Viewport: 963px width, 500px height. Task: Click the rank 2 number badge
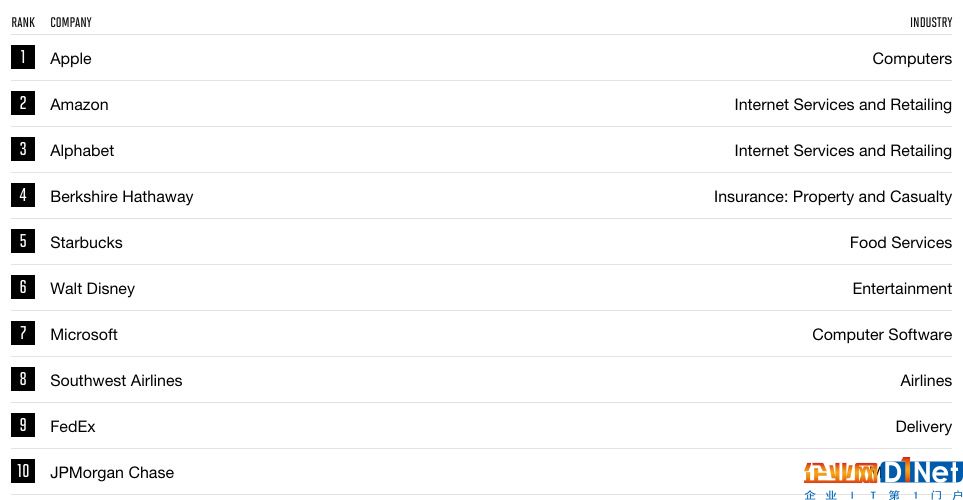coord(23,103)
